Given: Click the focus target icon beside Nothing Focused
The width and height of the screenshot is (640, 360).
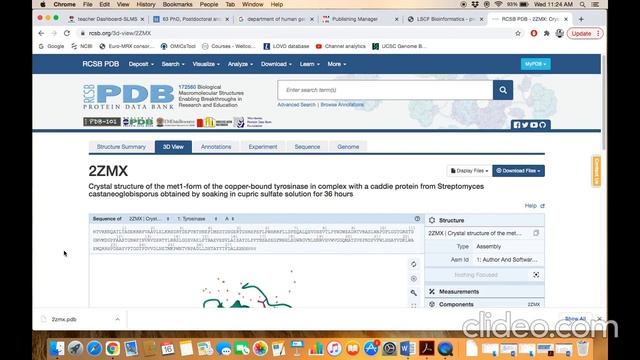Looking at the screenshot, I should (536, 275).
